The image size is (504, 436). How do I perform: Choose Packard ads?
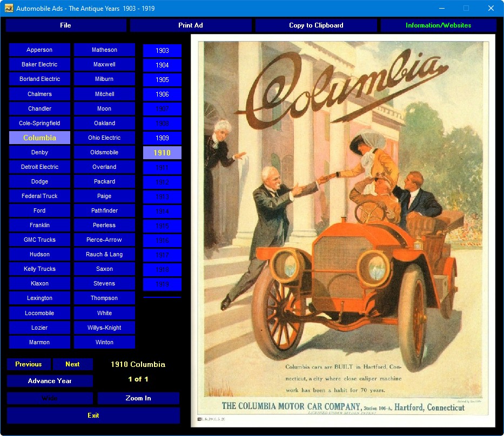coord(104,181)
